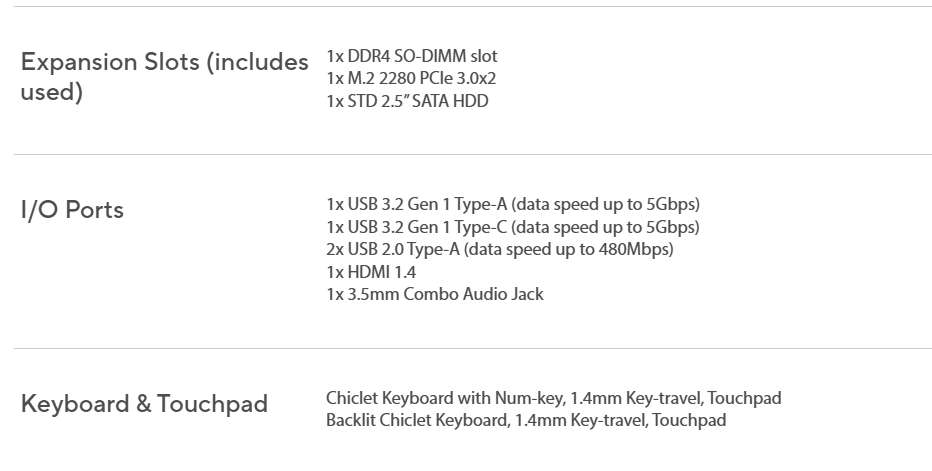Click the Keyboard & Touchpad heading

pos(144,404)
